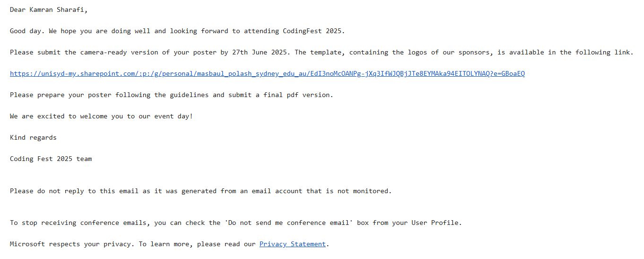This screenshot has width=644, height=259.
Task: Click the 'Please do not reply' notice
Action: [47, 191]
